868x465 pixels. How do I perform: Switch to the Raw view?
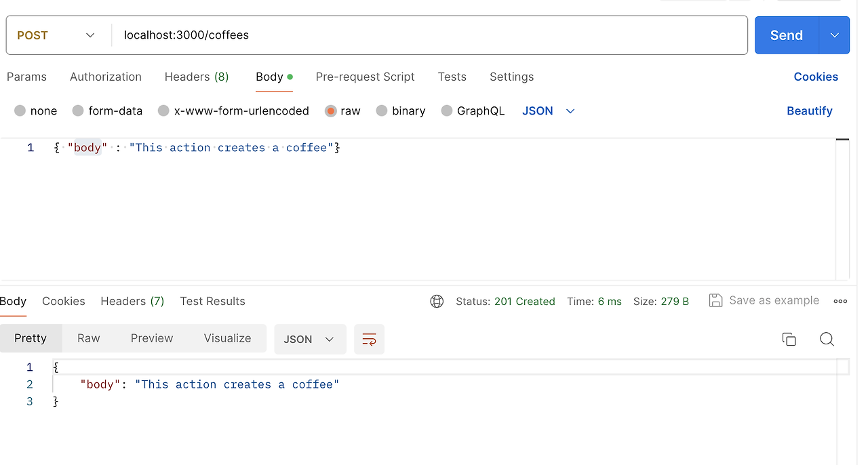tap(89, 338)
